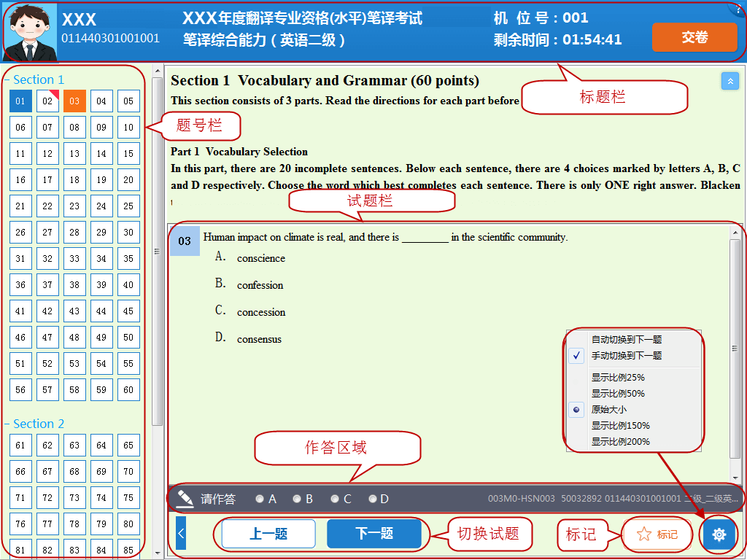Select answer option A radio button
The height and width of the screenshot is (560, 747).
click(x=260, y=499)
